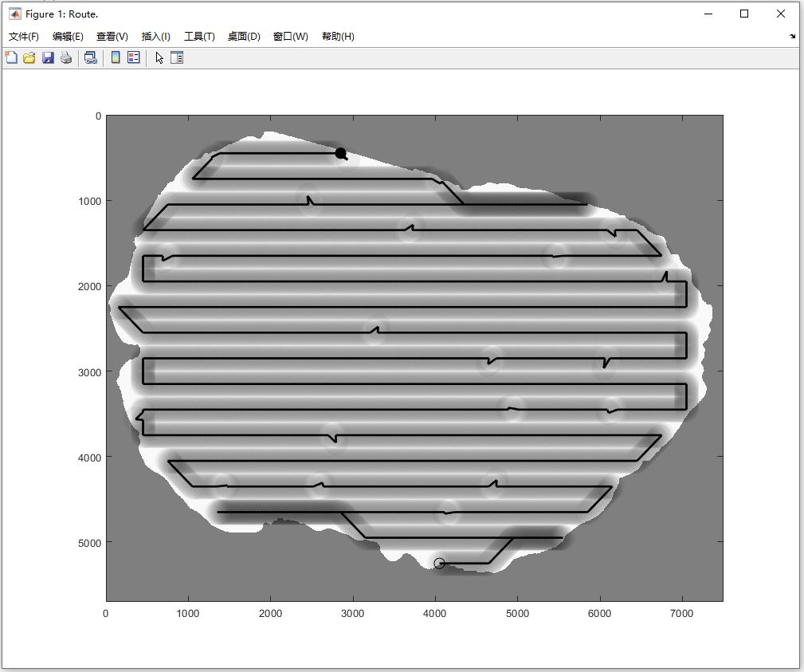Open the 插入(I) menu
The width and height of the screenshot is (804, 672).
pyautogui.click(x=156, y=37)
